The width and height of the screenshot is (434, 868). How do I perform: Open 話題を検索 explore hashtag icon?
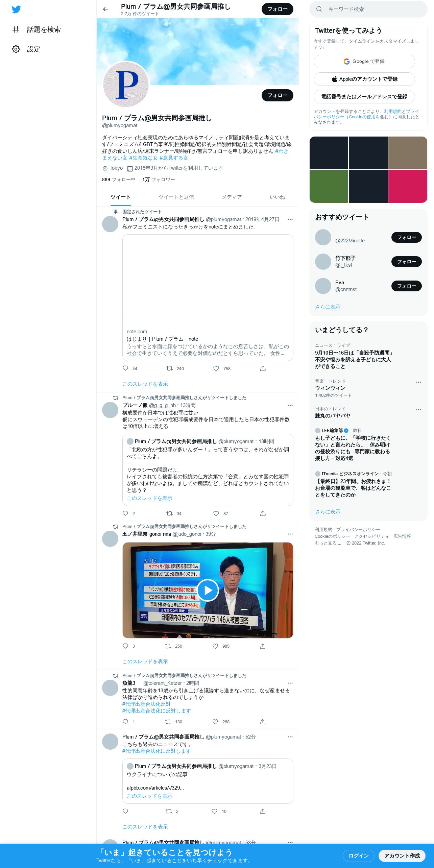pos(16,29)
